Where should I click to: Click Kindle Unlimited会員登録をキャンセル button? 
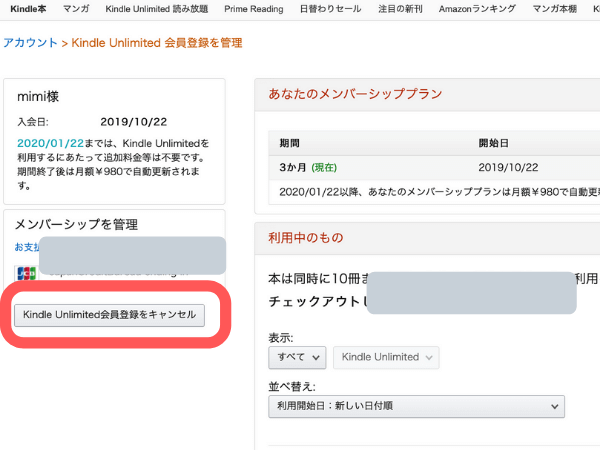(109, 315)
